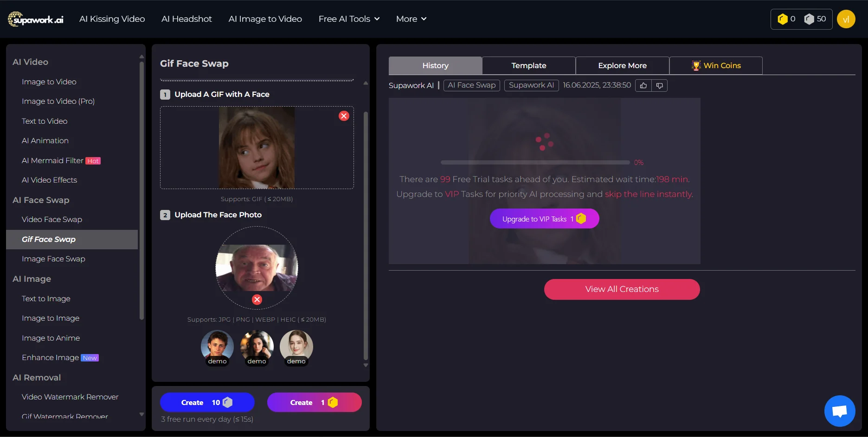Image resolution: width=868 pixels, height=437 pixels.
Task: Click Create for 10 silver coins
Action: tap(207, 402)
